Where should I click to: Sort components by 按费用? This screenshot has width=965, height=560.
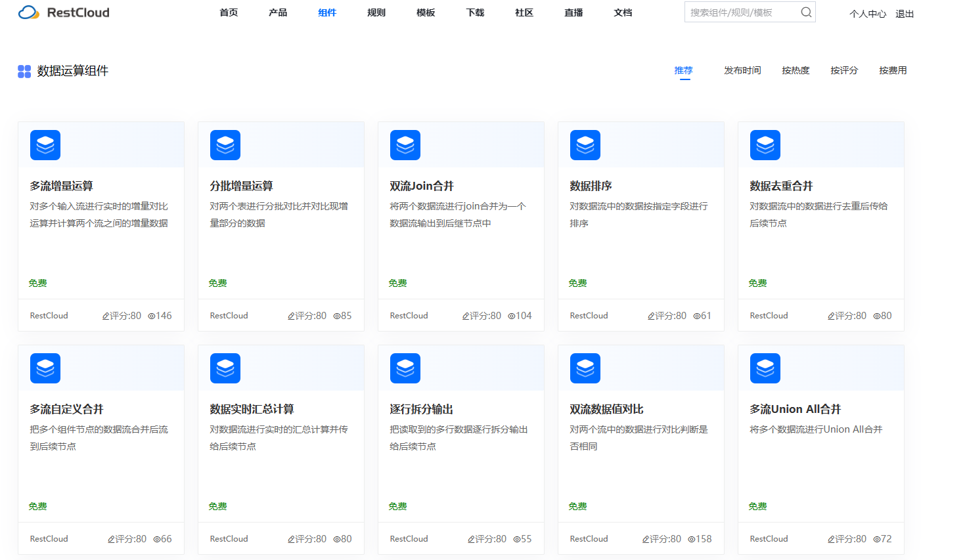pos(893,70)
